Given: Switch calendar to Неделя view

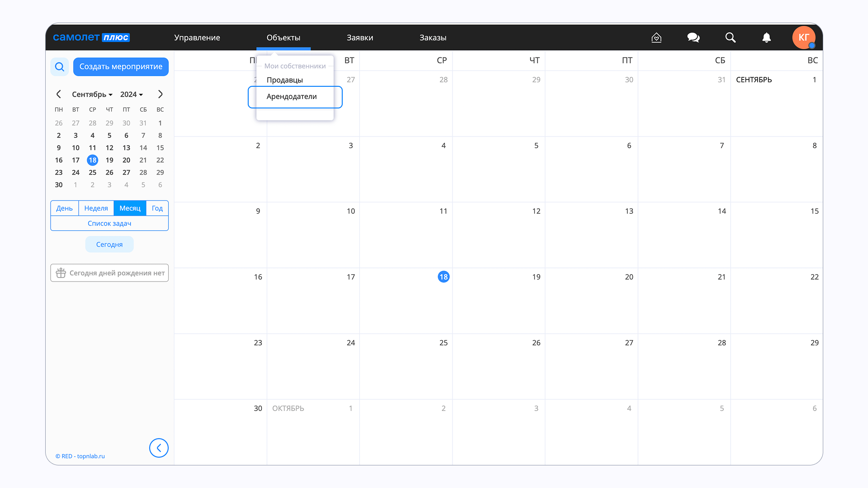Looking at the screenshot, I should tap(96, 208).
